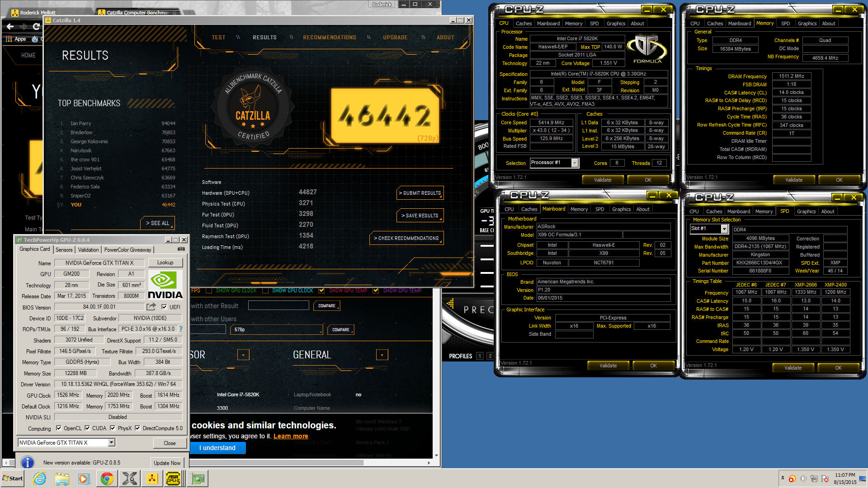Open Catzilla RECOMMENDATIONS menu
The width and height of the screenshot is (868, 488).
click(330, 38)
